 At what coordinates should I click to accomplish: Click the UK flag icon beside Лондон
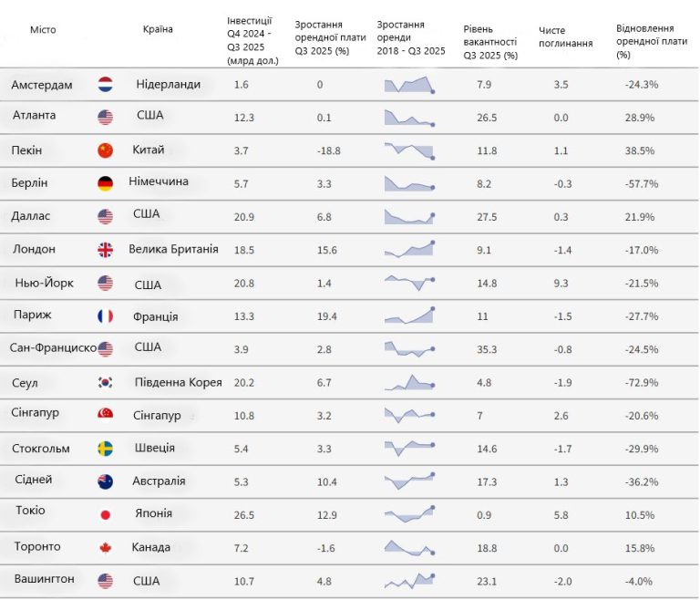tap(105, 250)
